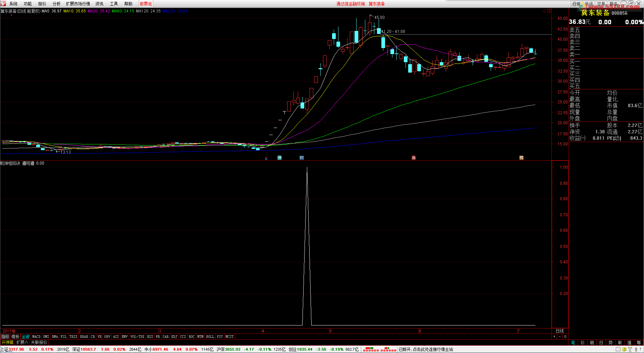
Task: Open the 分析 menu
Action: (x=56, y=4)
